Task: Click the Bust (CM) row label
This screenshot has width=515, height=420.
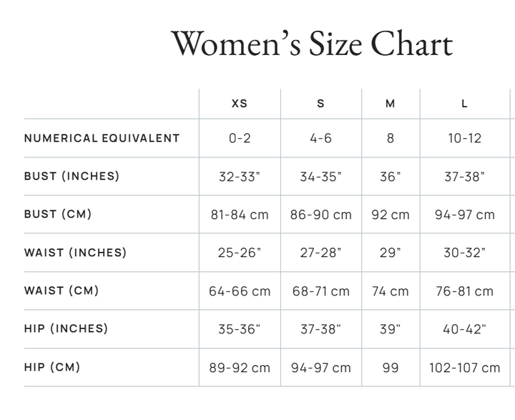Action: [x=58, y=214]
